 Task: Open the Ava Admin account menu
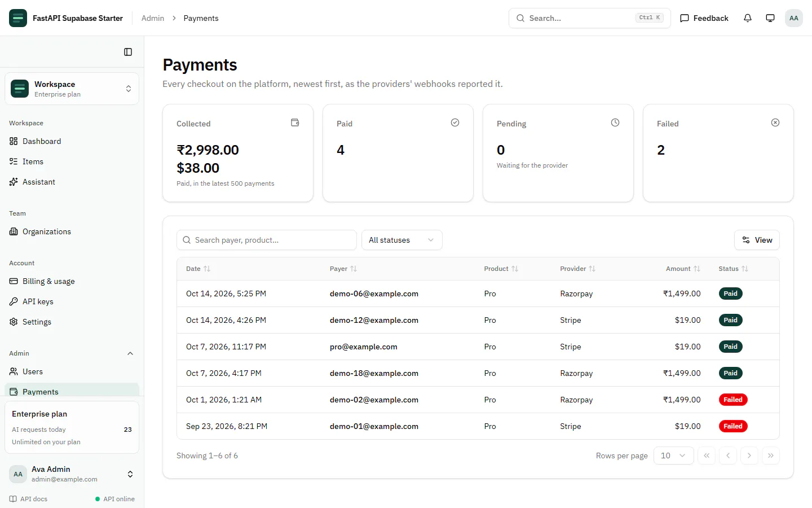pos(72,474)
